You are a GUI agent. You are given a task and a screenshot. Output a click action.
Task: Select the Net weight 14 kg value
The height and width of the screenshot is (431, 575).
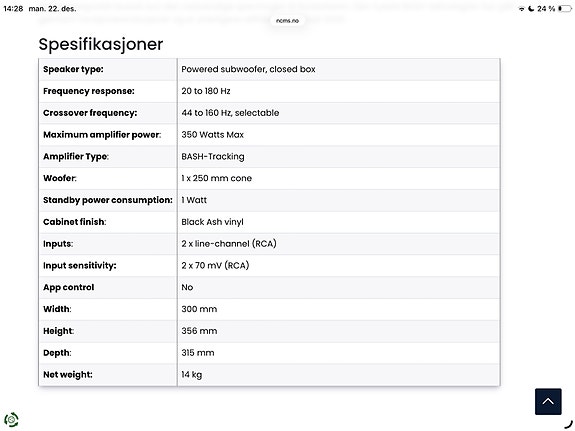(x=191, y=375)
